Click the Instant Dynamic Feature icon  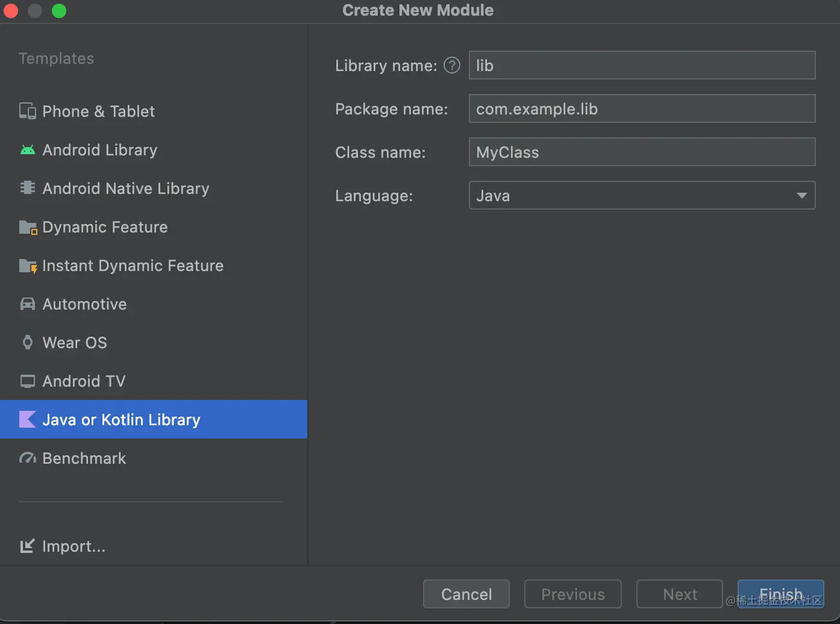28,266
